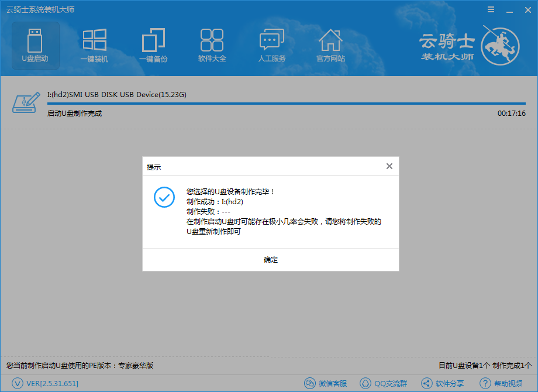Open the U盘启动 tab
The width and height of the screenshot is (538, 392).
(x=35, y=46)
